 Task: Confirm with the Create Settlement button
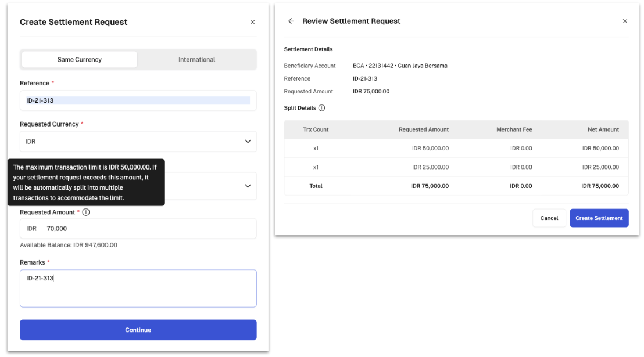point(599,218)
